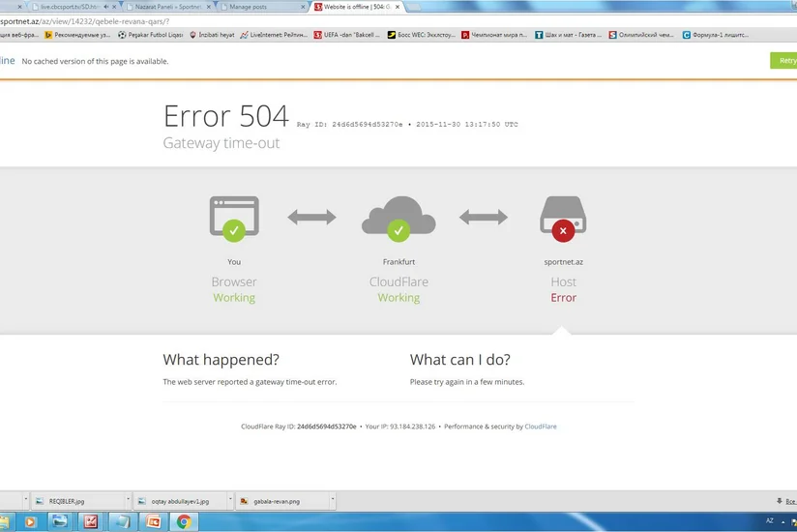The width and height of the screenshot is (797, 532).
Task: Expand options arrow for oqtay abdullayev1.jpg download
Action: [230, 500]
